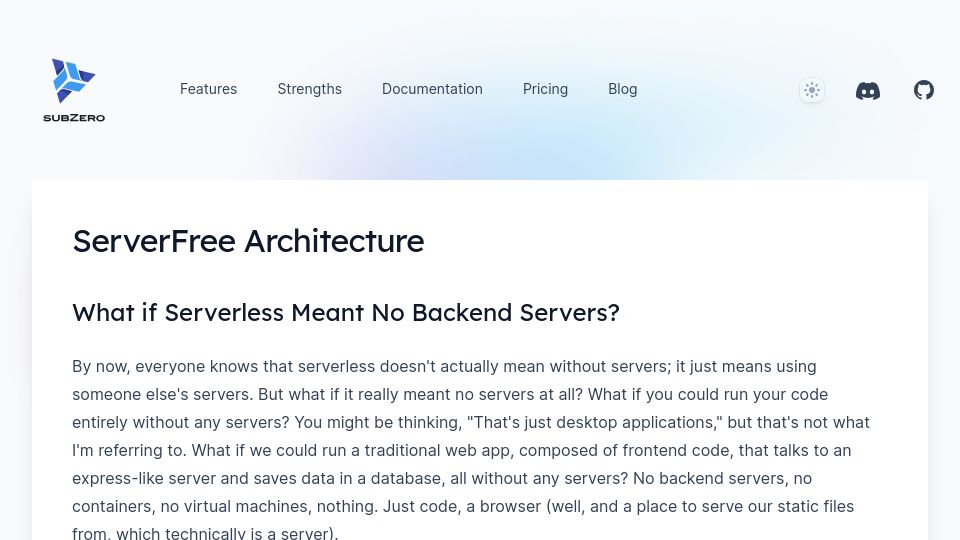Go to the Strengths section
This screenshot has width=960, height=540.
point(309,89)
